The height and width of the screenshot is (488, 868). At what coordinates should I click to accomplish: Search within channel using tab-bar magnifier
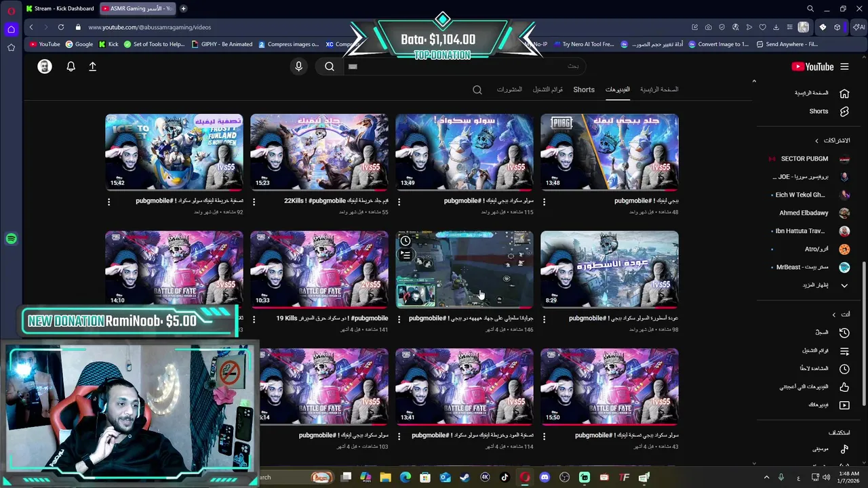pyautogui.click(x=477, y=89)
